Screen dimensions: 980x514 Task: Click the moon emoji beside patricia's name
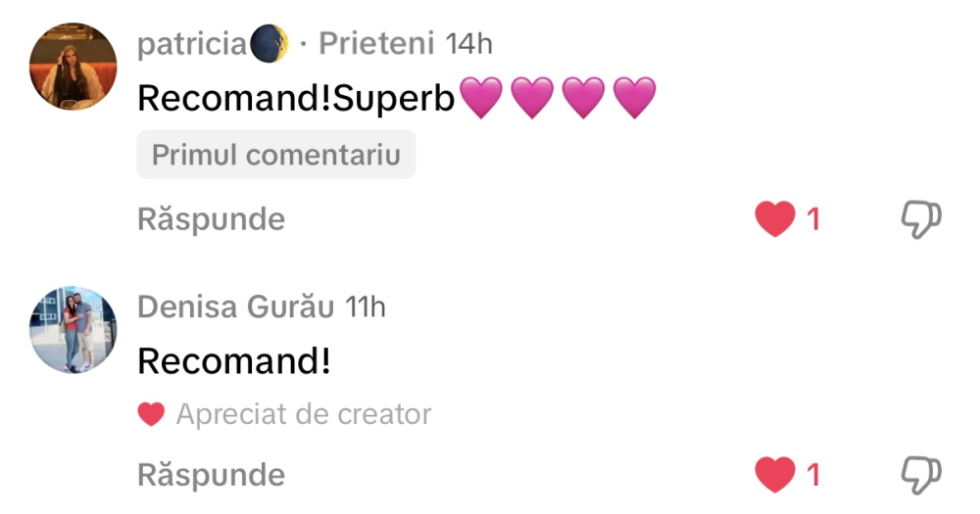pos(269,44)
